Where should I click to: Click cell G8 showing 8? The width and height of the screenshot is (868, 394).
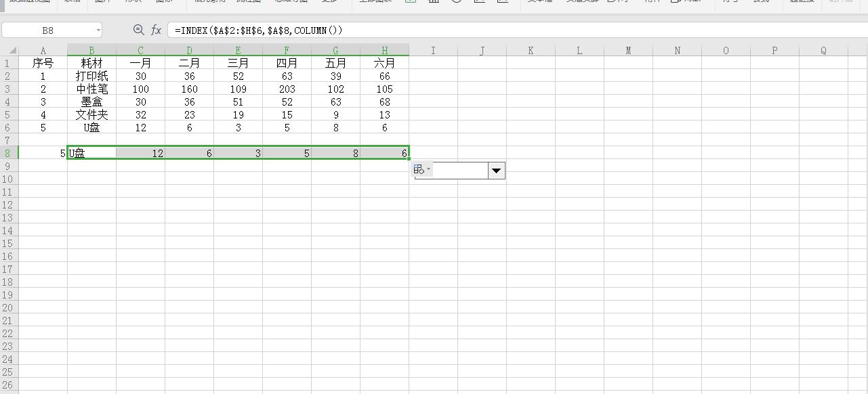coord(336,153)
